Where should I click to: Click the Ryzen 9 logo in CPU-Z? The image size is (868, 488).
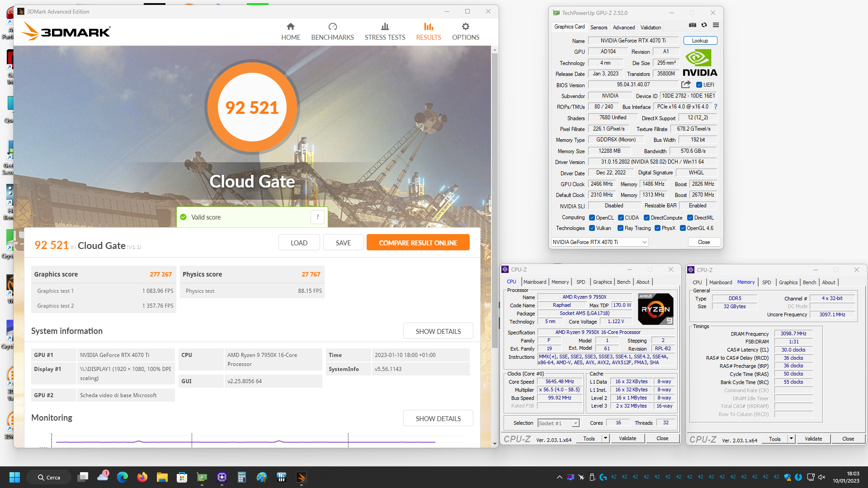[x=656, y=309]
